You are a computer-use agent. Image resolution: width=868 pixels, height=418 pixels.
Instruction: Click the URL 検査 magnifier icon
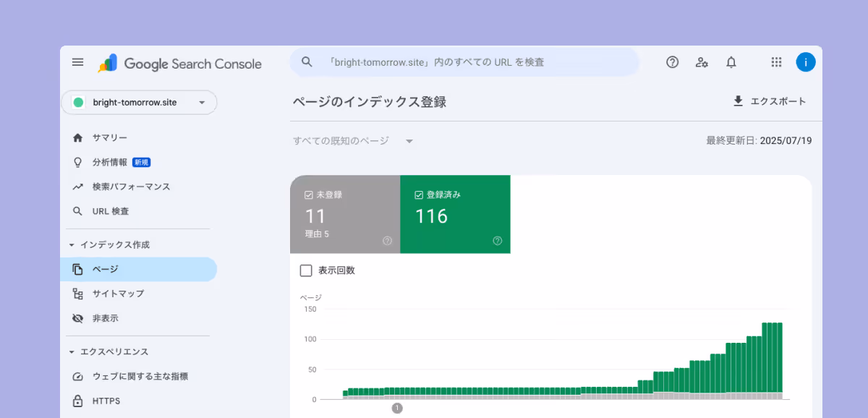(x=78, y=211)
